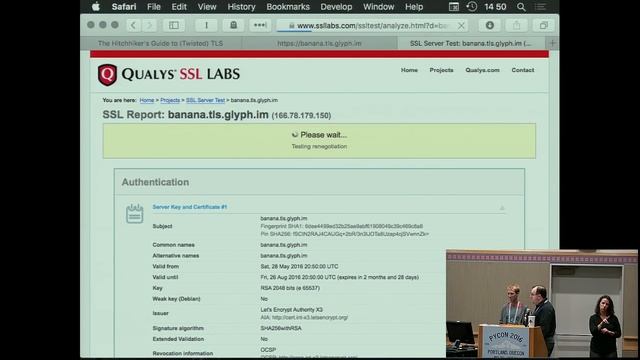
Task: Click the Testing renegotiation status text
Action: [319, 146]
